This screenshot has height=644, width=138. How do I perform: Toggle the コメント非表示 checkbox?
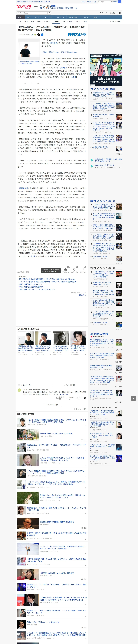pos(75,409)
